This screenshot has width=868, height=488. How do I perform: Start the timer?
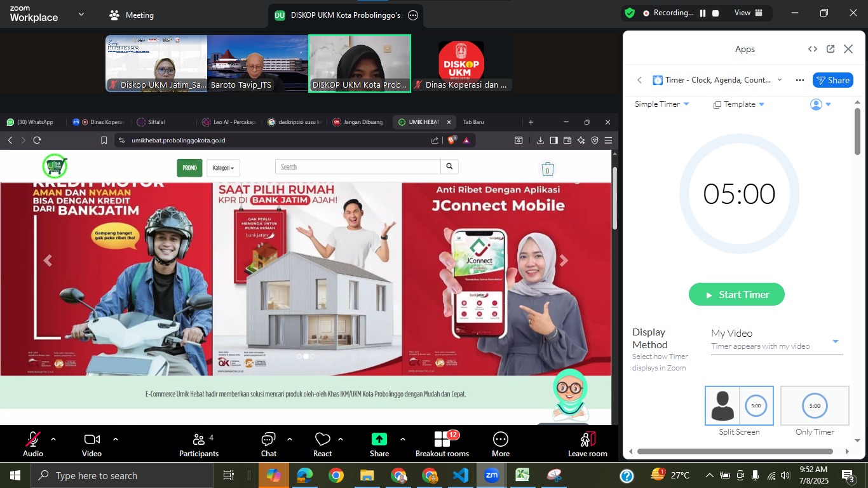click(736, 294)
